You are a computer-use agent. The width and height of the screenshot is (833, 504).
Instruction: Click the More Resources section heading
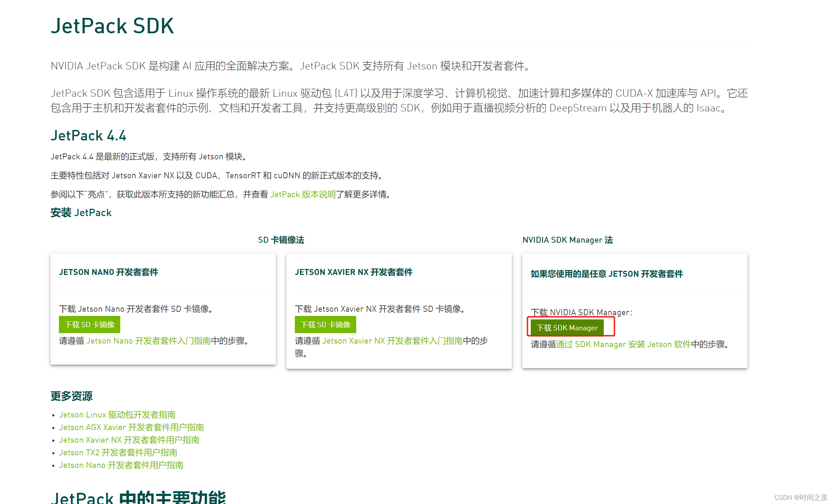(x=72, y=396)
